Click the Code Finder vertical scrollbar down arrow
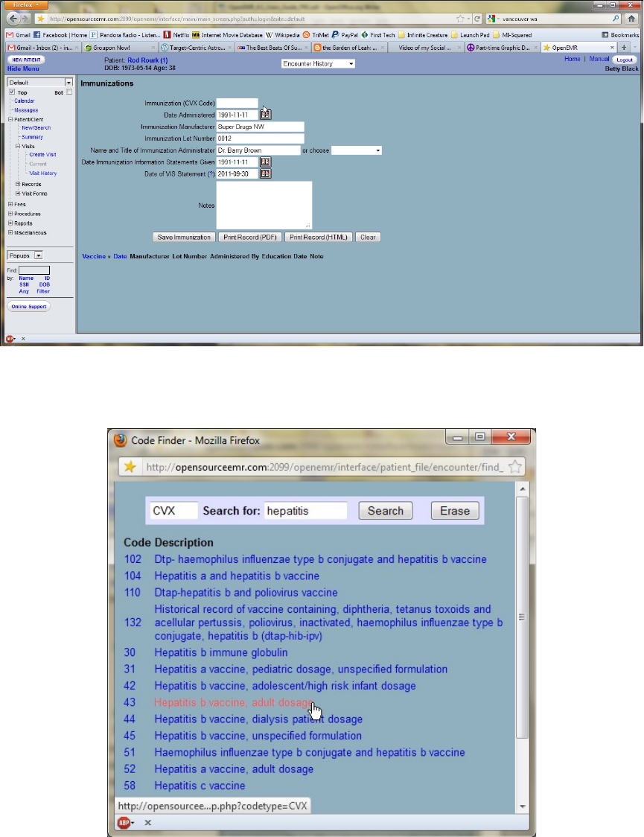The image size is (644, 837). pyautogui.click(x=523, y=806)
